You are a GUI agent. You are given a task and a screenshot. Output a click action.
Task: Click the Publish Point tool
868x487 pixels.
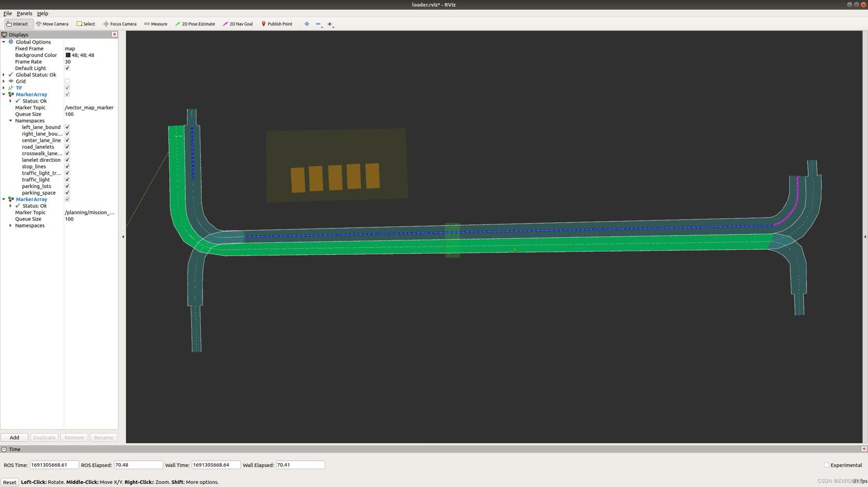tap(277, 24)
